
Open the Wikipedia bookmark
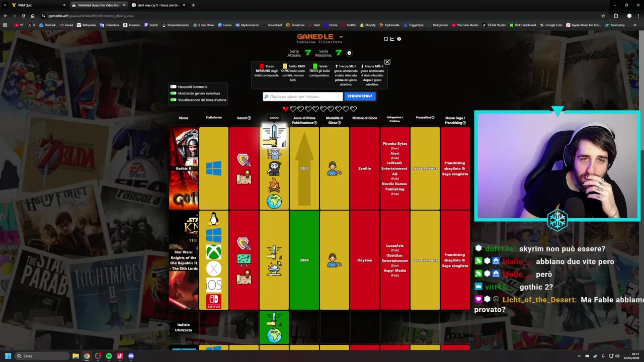(86, 25)
